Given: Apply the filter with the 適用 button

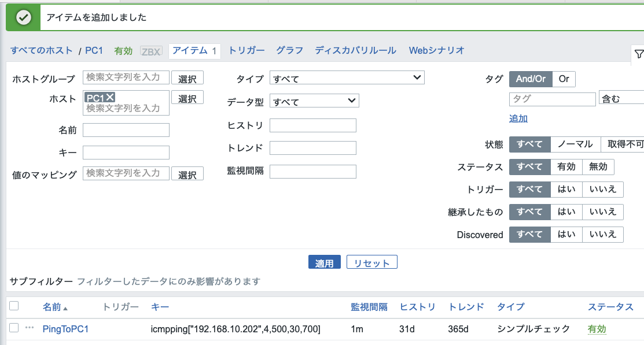Looking at the screenshot, I should (324, 261).
